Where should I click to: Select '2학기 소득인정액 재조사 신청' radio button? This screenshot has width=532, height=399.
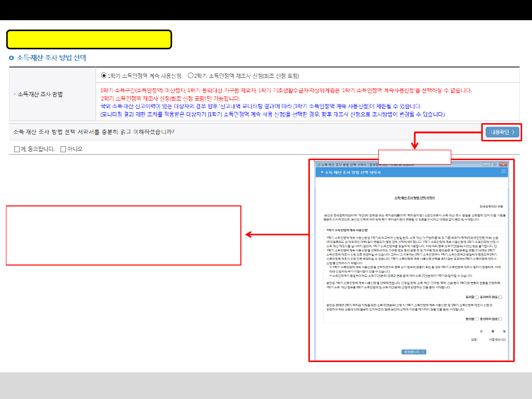click(191, 76)
